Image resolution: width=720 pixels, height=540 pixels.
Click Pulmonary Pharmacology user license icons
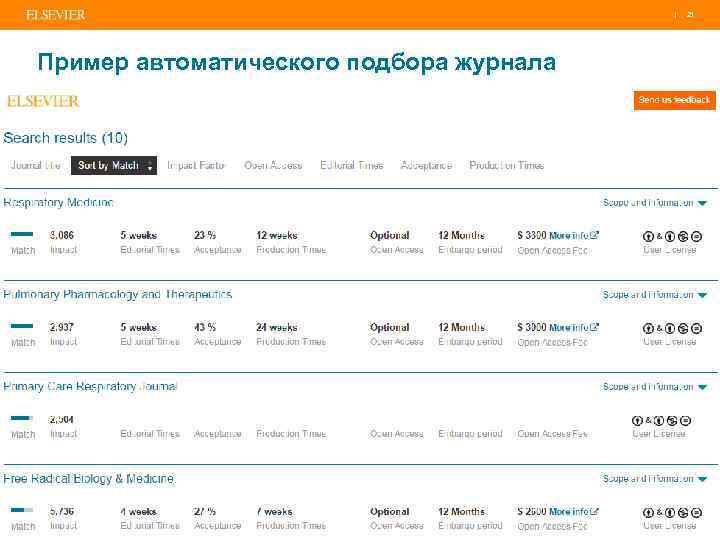(672, 329)
